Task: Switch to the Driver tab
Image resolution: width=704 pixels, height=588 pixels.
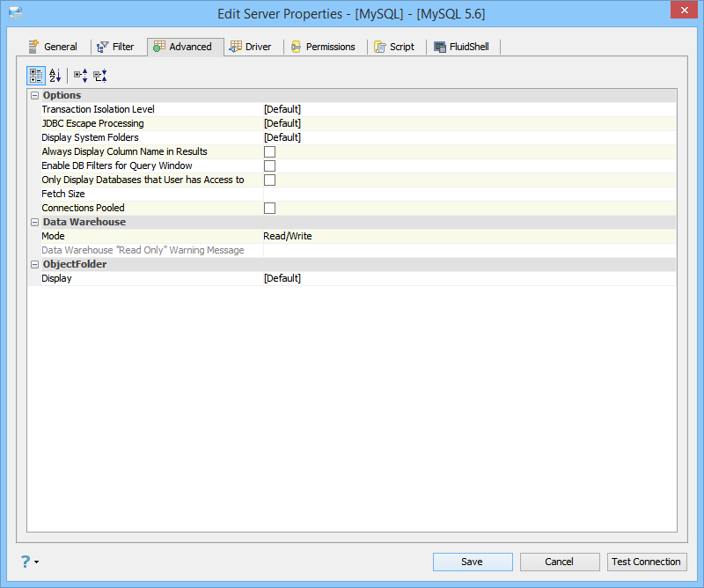Action: (x=251, y=47)
